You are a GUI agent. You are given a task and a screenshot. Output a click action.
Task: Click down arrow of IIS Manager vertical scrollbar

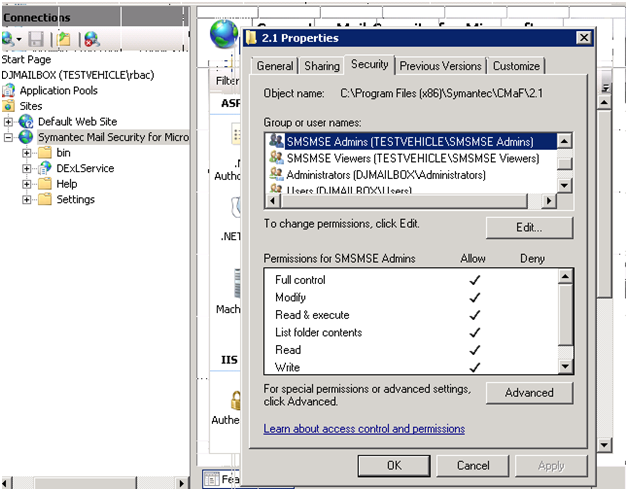pos(604,444)
